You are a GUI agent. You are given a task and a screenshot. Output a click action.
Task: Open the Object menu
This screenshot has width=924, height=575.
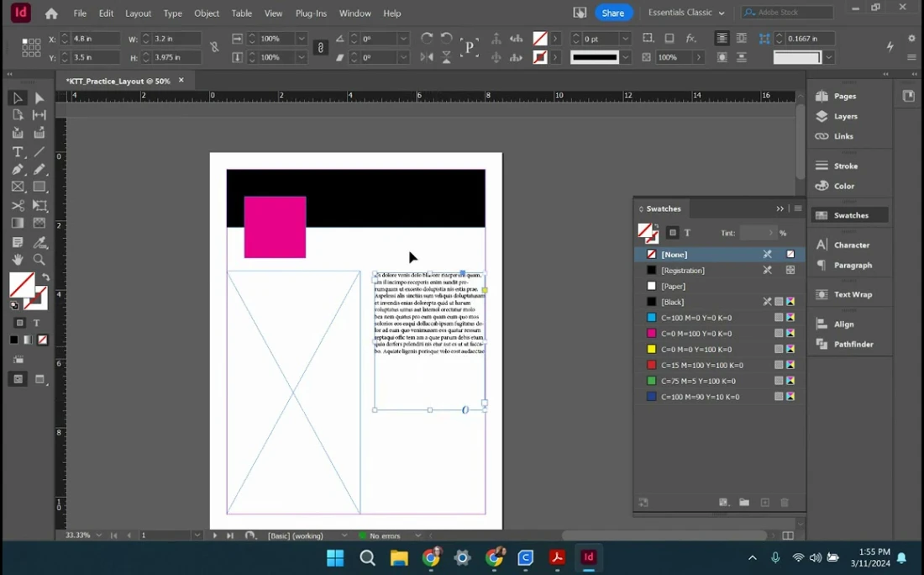[207, 13]
